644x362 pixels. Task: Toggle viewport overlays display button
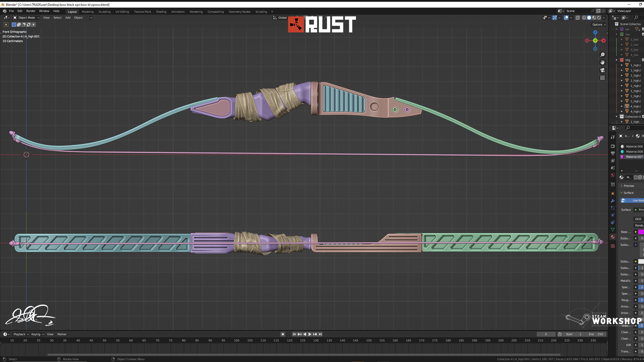[566, 18]
